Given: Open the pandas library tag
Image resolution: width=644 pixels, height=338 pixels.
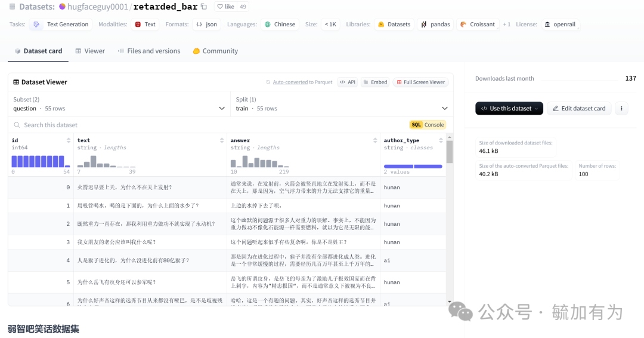Looking at the screenshot, I should point(436,24).
